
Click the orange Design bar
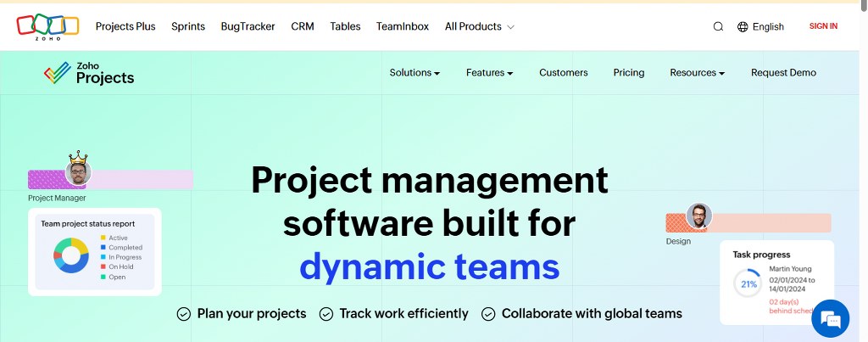748,223
